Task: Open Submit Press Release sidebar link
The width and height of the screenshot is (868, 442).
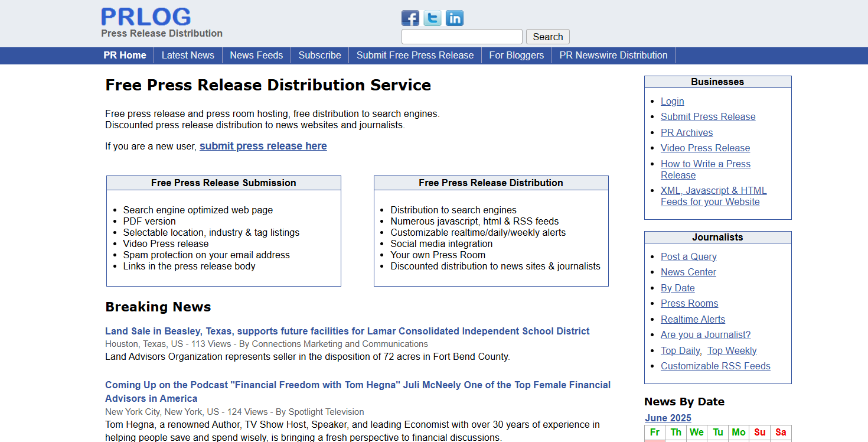Action: (708, 116)
